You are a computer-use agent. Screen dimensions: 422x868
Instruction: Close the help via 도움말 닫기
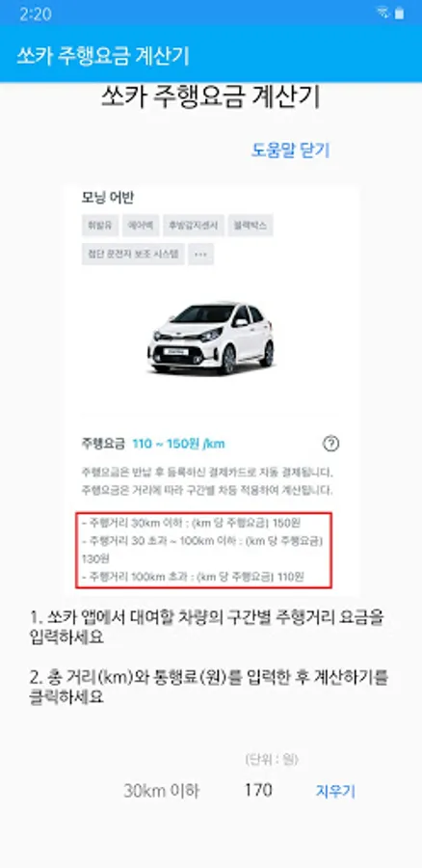click(290, 150)
